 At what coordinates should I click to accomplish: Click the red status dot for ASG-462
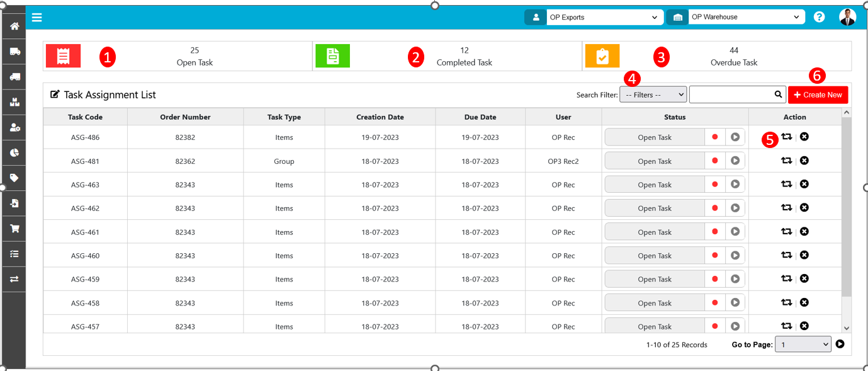714,208
